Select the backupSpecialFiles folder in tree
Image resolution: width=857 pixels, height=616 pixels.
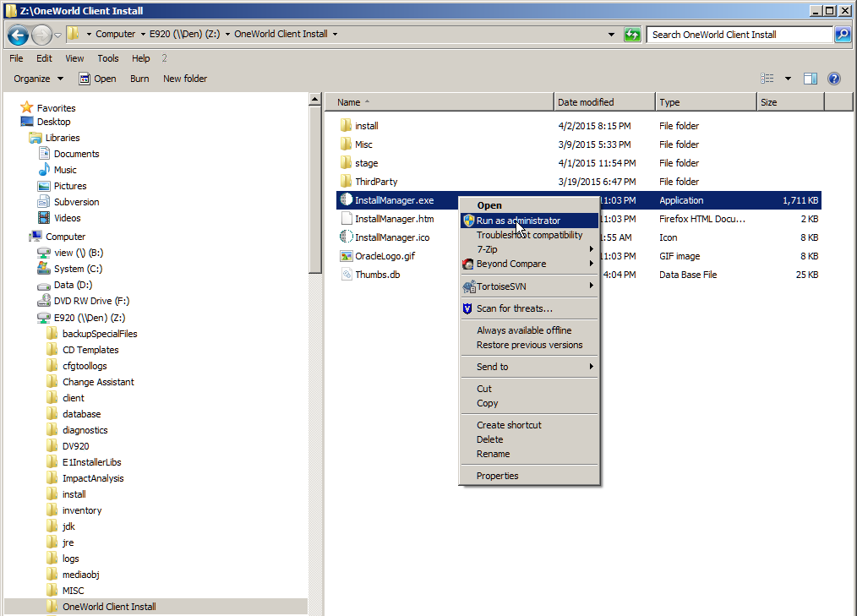tap(92, 334)
